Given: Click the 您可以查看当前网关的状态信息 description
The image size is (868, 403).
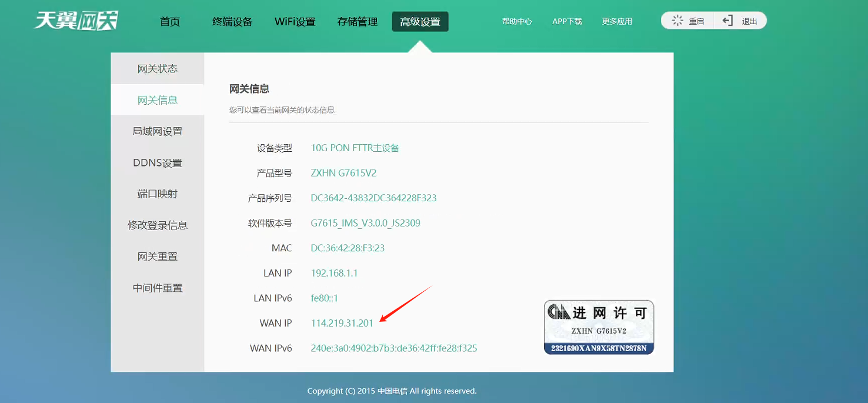Looking at the screenshot, I should point(282,110).
